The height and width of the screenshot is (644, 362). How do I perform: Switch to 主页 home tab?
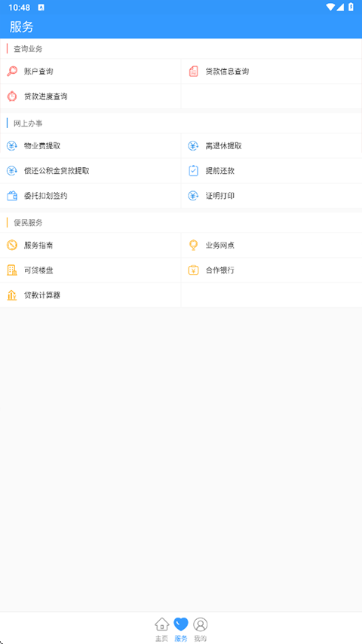161,630
